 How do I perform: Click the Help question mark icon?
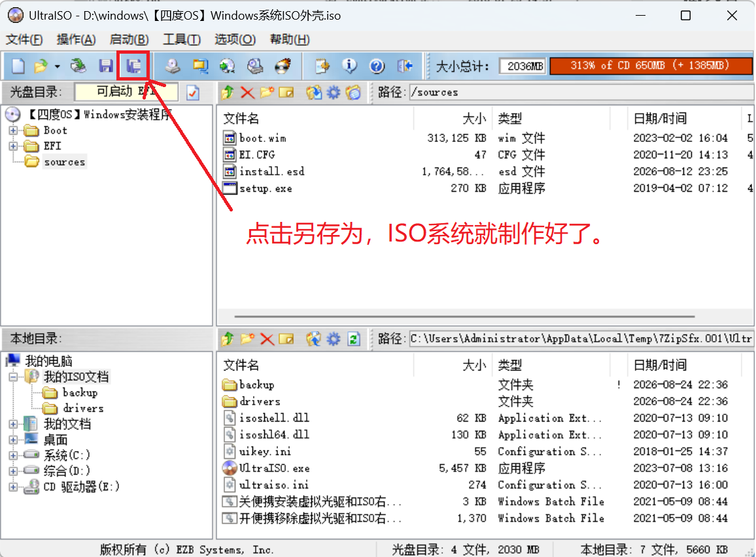pyautogui.click(x=377, y=65)
